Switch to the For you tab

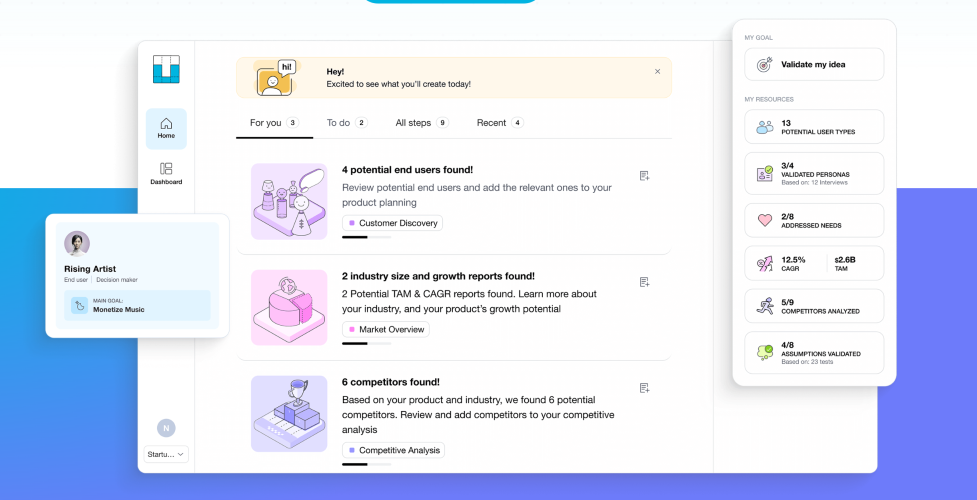(x=274, y=123)
